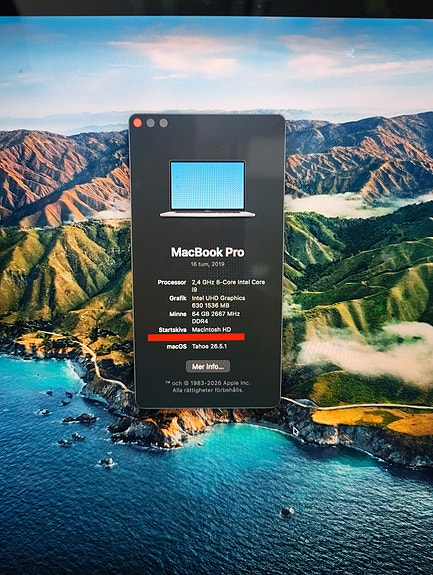This screenshot has height=575, width=433.
Task: Select the Intel UHD Graphics text
Action: coord(219,298)
